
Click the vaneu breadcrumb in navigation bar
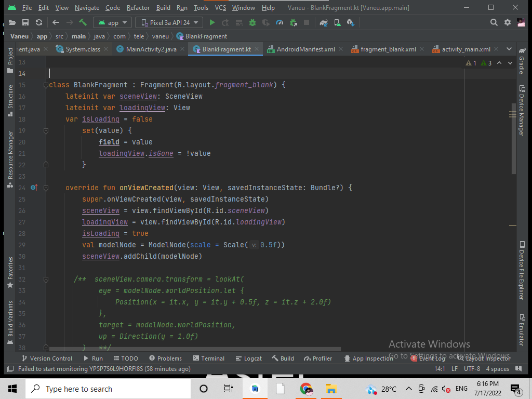tap(160, 36)
